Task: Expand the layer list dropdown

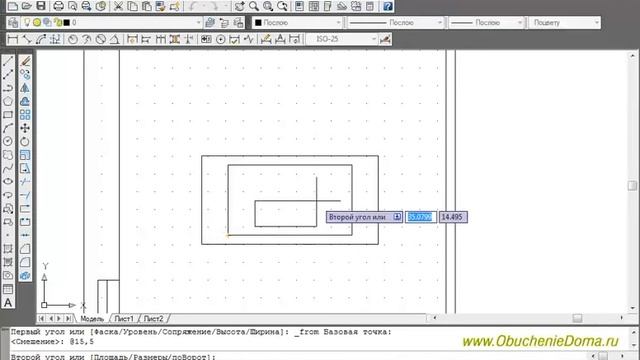Action: click(x=198, y=22)
